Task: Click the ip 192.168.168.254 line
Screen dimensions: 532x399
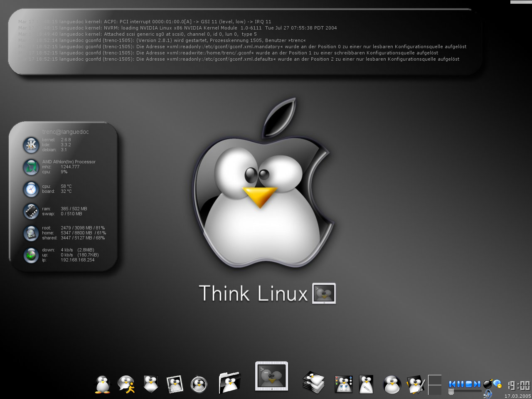Action: click(68, 260)
